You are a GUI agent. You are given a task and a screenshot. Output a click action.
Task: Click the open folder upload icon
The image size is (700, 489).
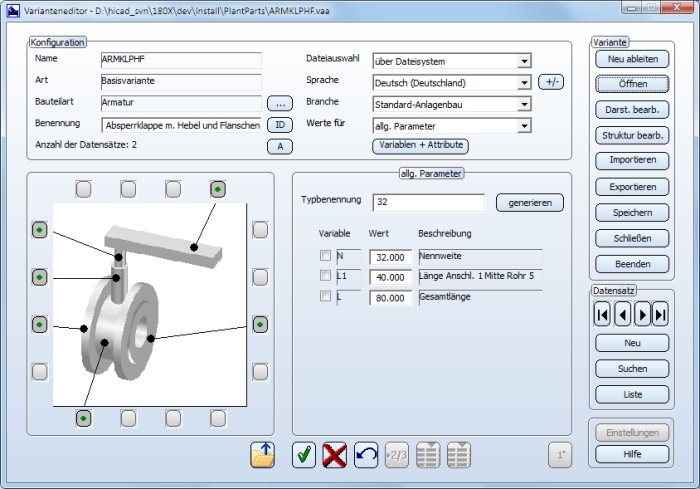click(262, 455)
